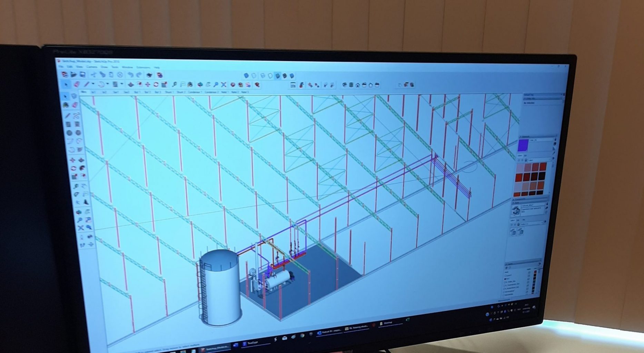
Task: Open the Arc tool dropdown arrow in toolbar
Action: (108, 84)
